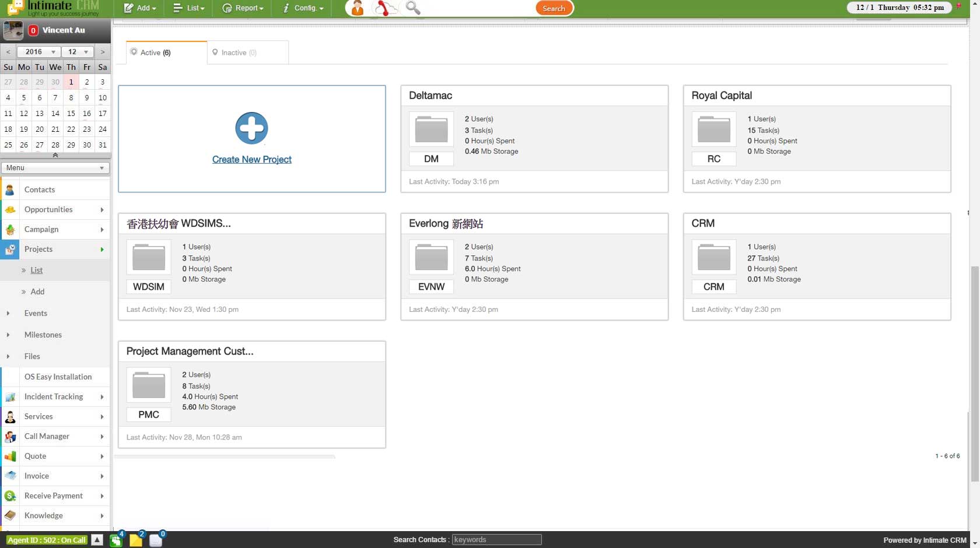
Task: Click the WDSIM project folder icon
Action: pos(149,257)
